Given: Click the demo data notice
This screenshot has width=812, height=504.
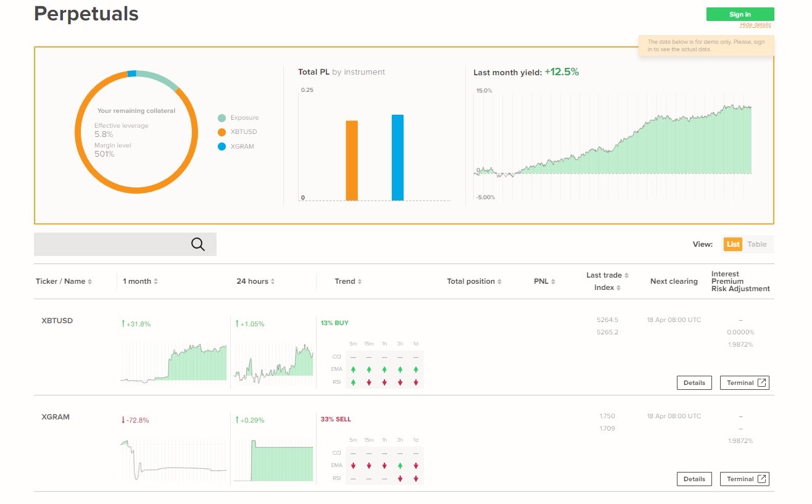Looking at the screenshot, I should (706, 46).
